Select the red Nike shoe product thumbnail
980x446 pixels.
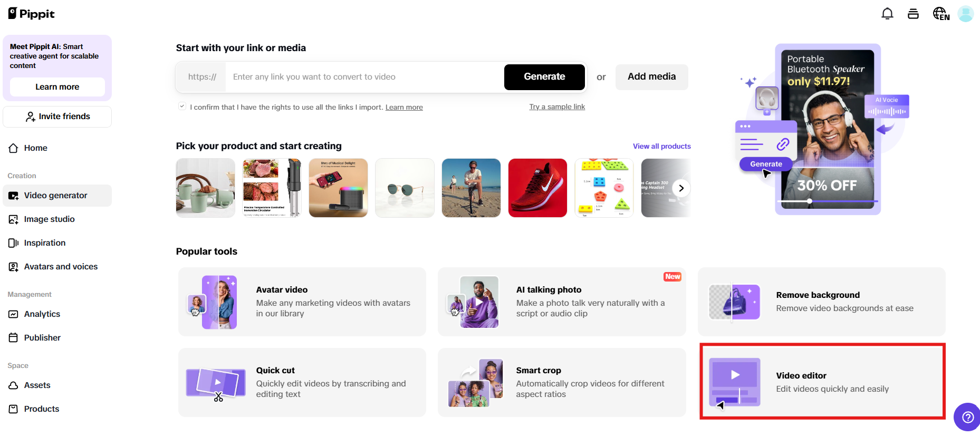537,188
